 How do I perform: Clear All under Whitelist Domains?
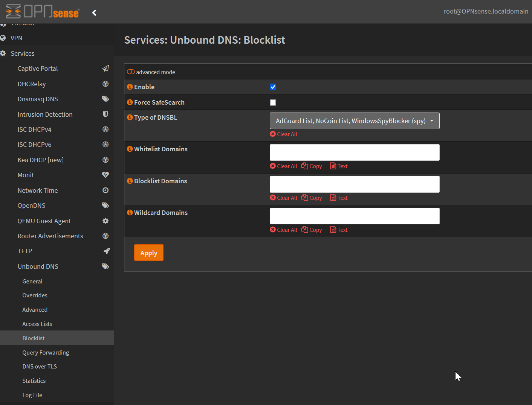(x=283, y=166)
